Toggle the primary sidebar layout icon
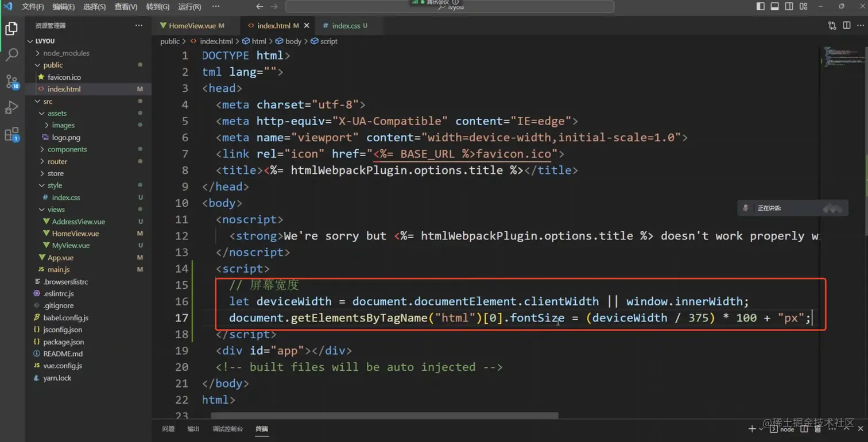The height and width of the screenshot is (442, 868). point(761,6)
